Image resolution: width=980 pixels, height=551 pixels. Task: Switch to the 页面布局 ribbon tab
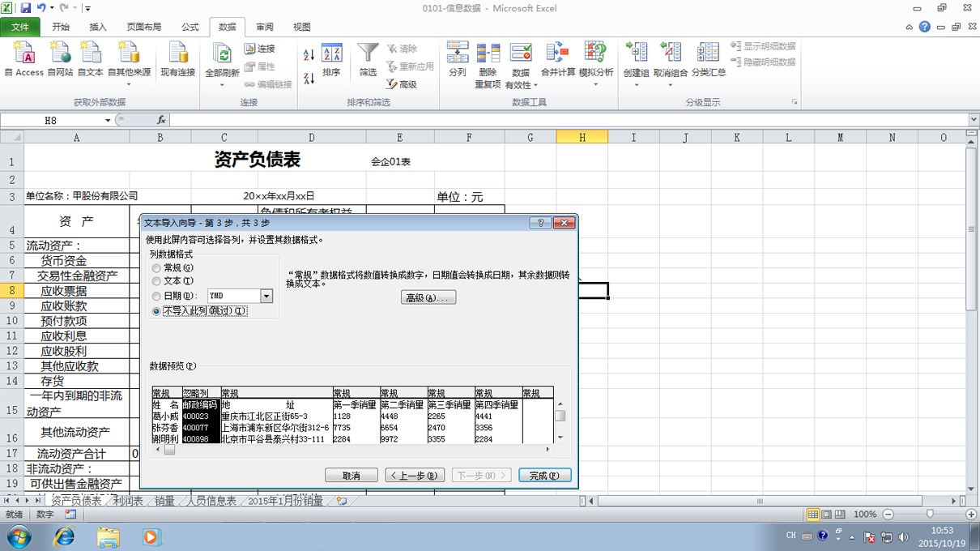(144, 27)
